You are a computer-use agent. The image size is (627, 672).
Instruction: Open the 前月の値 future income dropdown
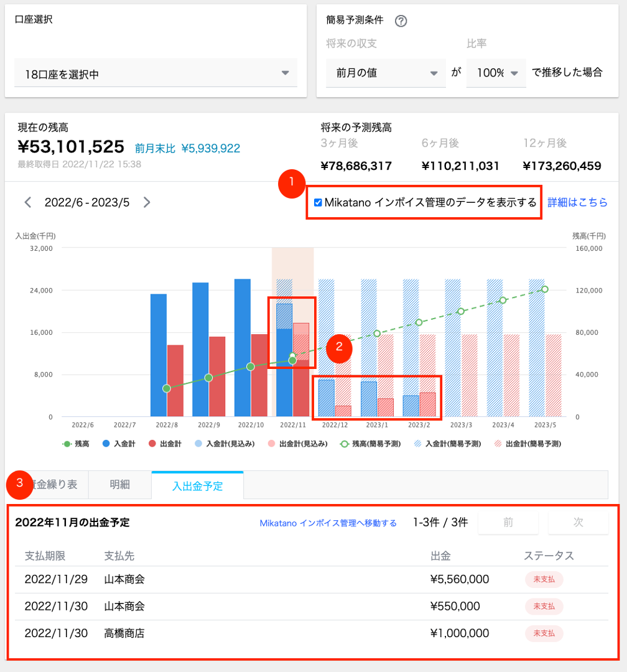click(x=386, y=73)
